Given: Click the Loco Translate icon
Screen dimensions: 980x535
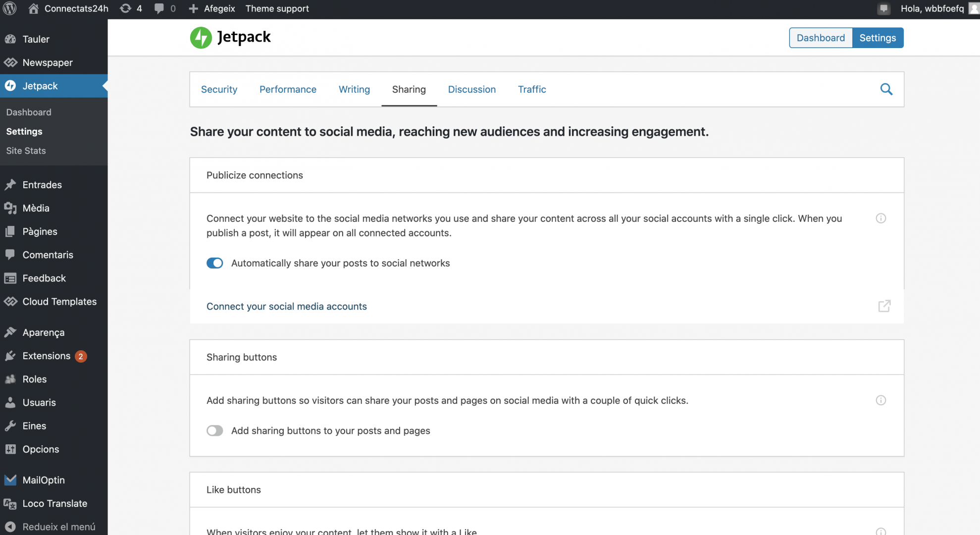Looking at the screenshot, I should pos(10,504).
